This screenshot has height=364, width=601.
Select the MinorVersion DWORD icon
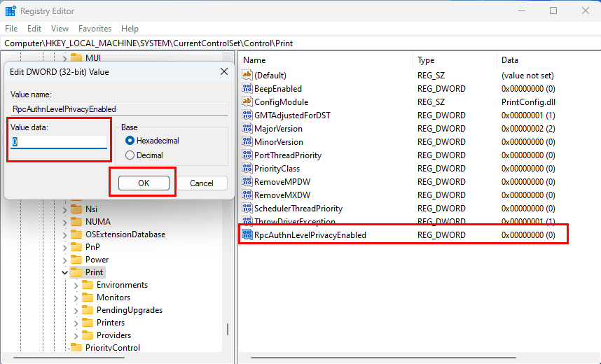[x=247, y=142]
